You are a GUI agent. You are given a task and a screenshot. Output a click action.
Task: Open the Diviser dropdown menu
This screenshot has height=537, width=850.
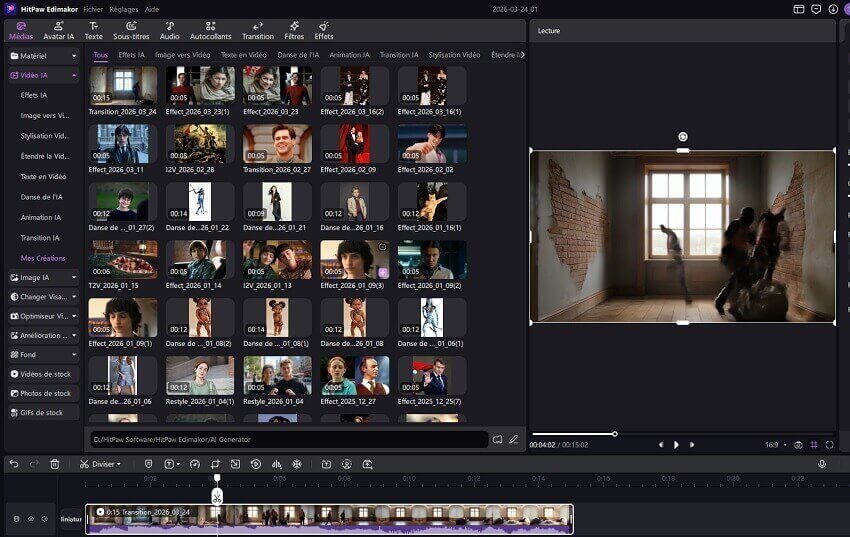[x=101, y=464]
